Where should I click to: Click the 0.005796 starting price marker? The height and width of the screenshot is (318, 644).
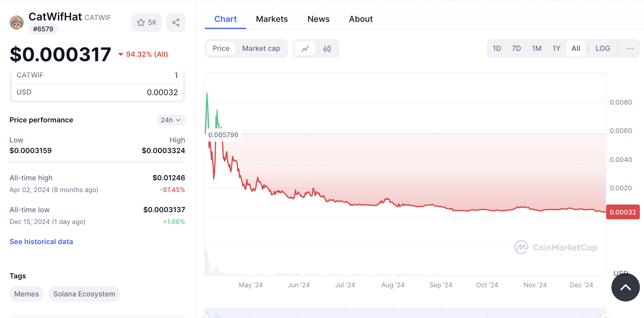point(223,135)
